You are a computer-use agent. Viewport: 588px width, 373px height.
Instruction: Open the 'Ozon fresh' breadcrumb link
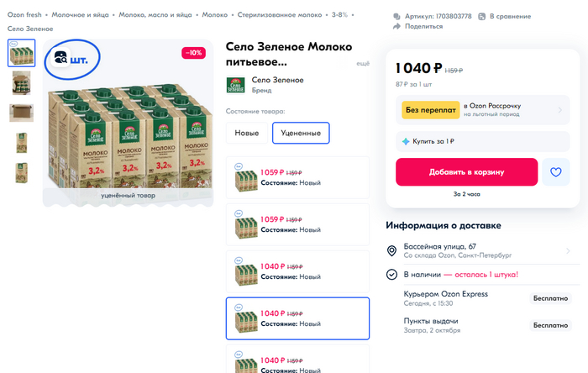pos(25,15)
